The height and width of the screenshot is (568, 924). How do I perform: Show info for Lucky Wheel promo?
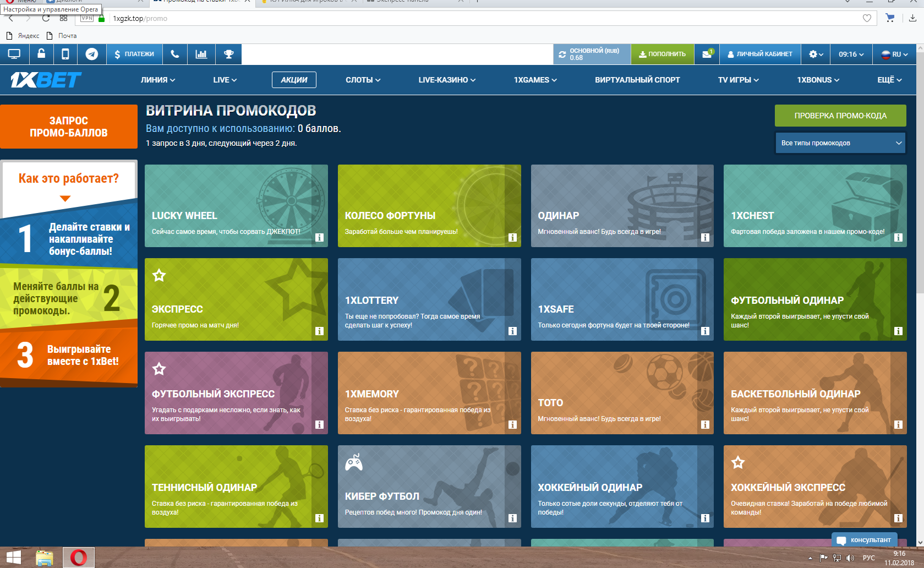pos(319,238)
